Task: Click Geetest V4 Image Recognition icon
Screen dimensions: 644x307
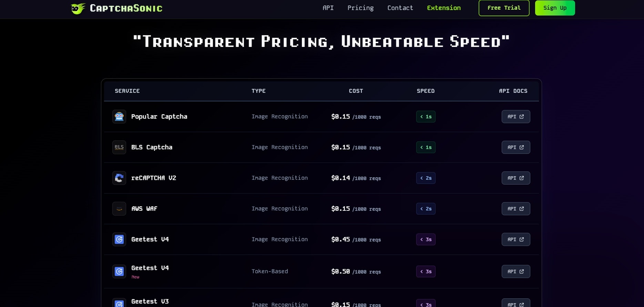Action: tap(119, 239)
